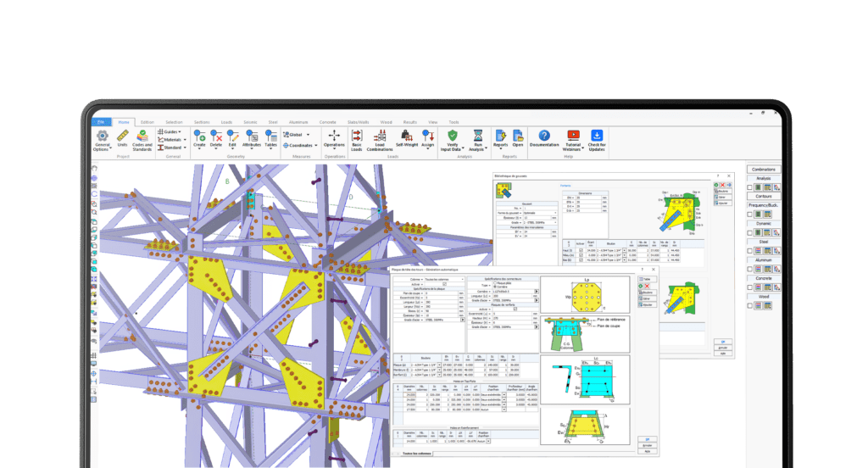The image size is (868, 468).
Task: Toggle the Steel checkbox in right panel
Action: 750,251
